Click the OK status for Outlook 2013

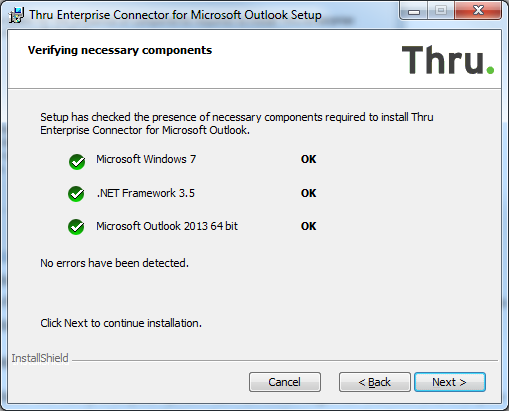[308, 226]
